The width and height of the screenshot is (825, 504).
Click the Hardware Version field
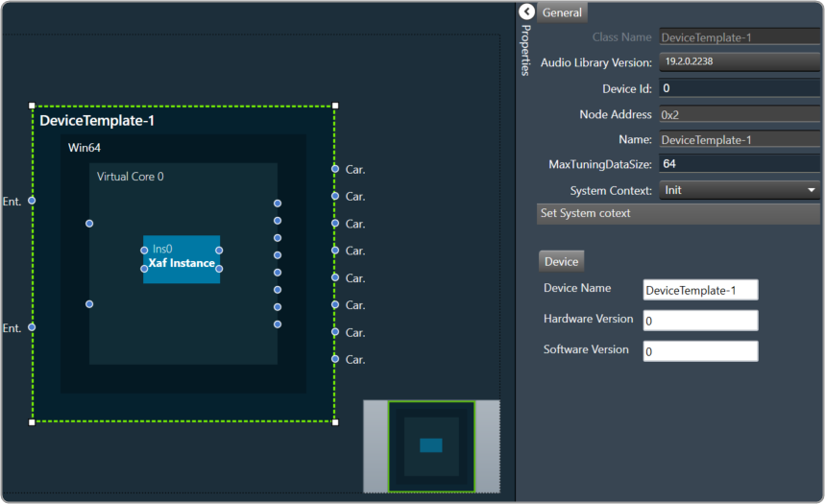700,321
